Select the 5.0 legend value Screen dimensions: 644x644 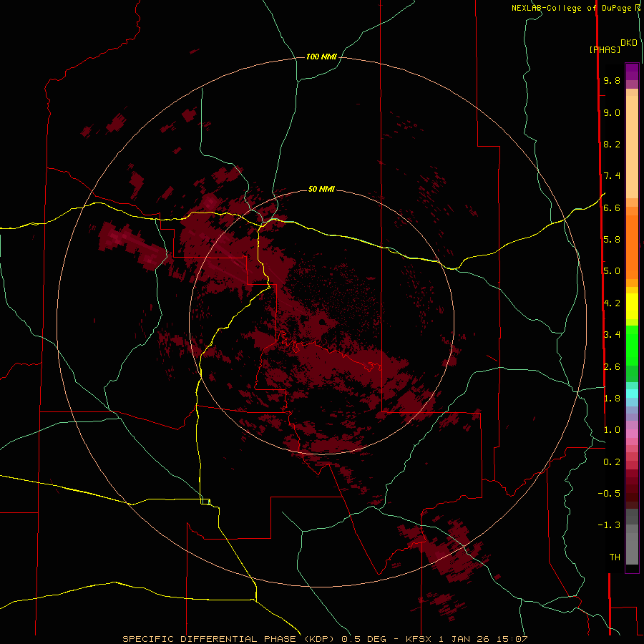click(x=612, y=271)
